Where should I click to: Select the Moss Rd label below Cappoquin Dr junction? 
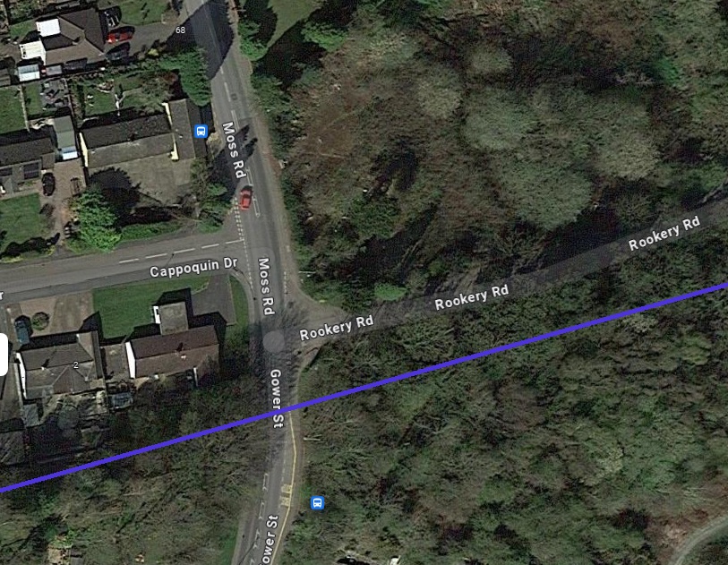click(x=266, y=287)
